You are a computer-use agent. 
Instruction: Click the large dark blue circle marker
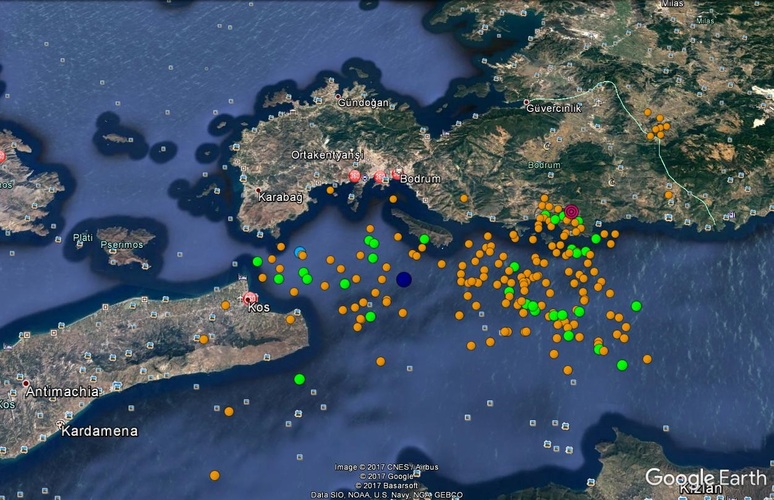click(404, 279)
